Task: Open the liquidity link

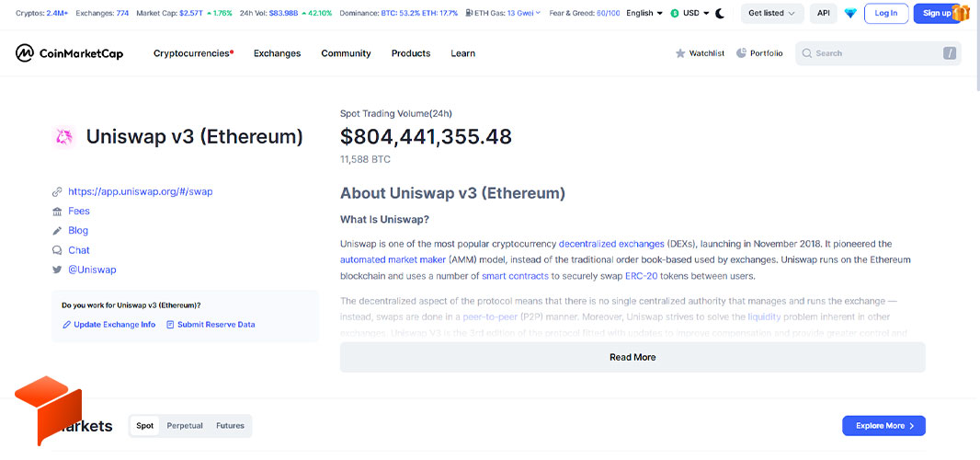Action: (764, 316)
